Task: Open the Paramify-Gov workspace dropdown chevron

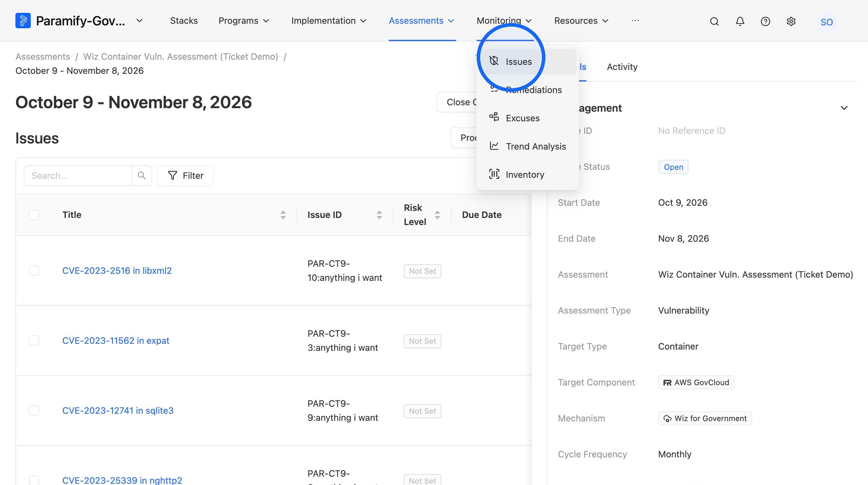Action: [140, 21]
